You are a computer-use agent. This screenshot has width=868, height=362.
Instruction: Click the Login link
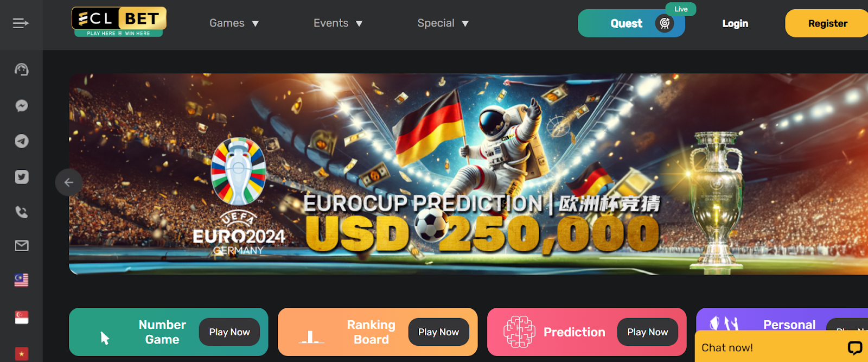pos(735,23)
